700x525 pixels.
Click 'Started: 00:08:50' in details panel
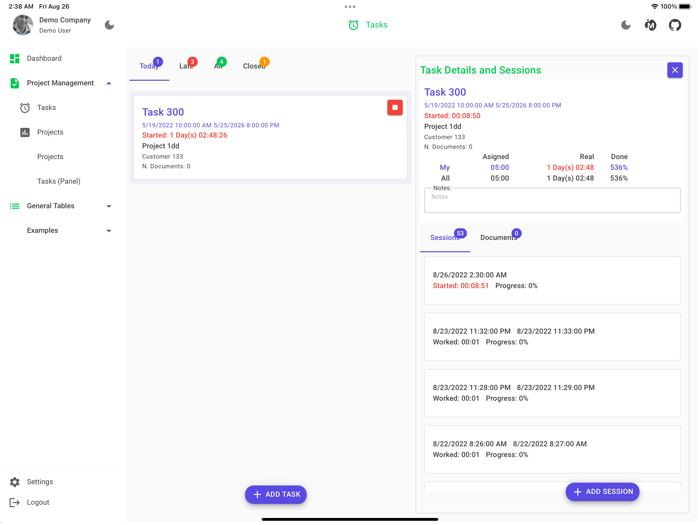pyautogui.click(x=452, y=116)
